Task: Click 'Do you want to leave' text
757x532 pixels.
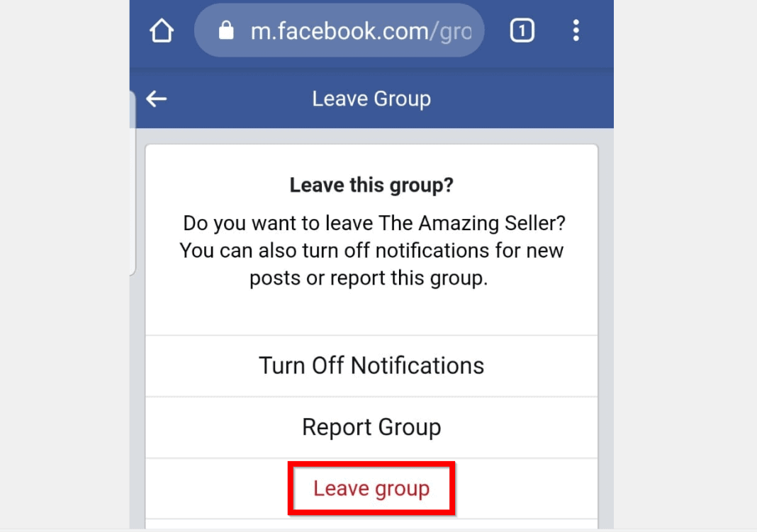Action: [x=278, y=223]
